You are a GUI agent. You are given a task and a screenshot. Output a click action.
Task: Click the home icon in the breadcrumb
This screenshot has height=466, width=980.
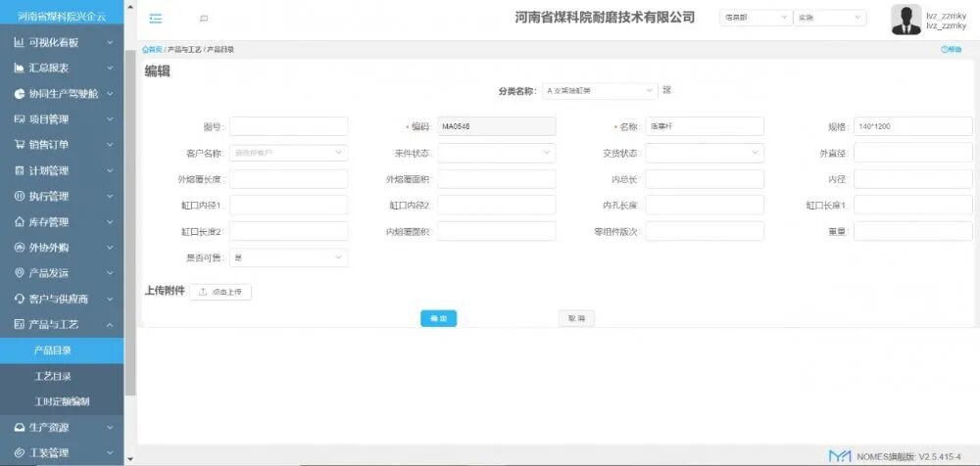click(146, 49)
